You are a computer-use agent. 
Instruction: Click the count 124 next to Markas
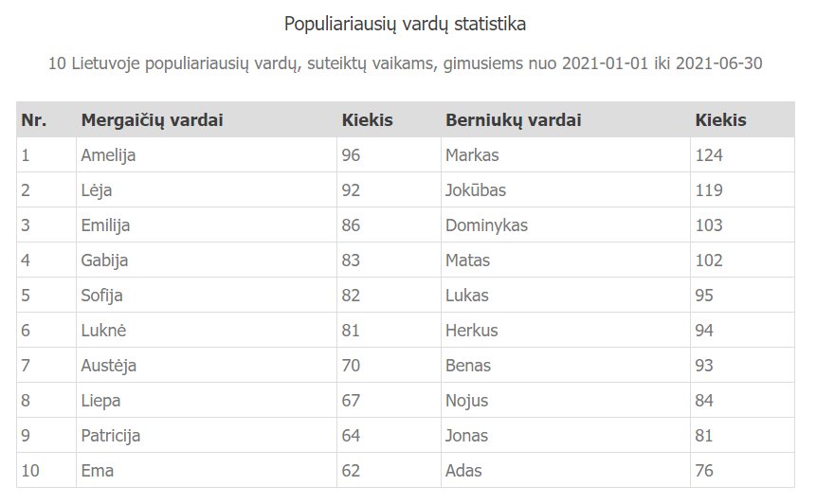[709, 155]
